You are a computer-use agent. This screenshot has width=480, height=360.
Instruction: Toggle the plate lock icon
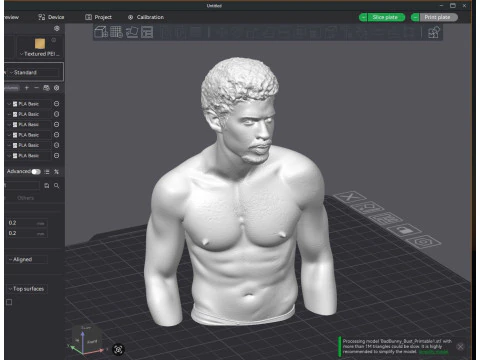coord(405,230)
